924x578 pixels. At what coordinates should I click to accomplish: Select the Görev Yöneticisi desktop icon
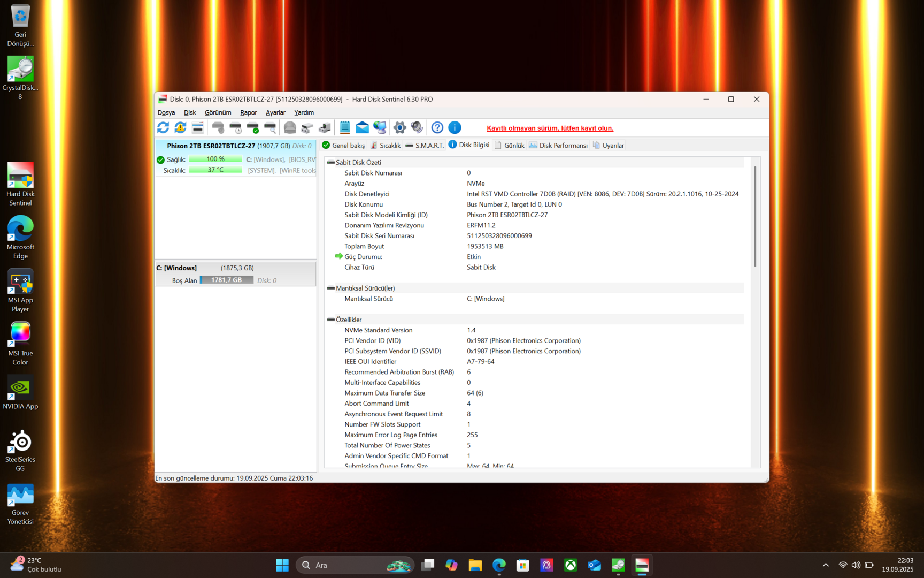point(20,503)
